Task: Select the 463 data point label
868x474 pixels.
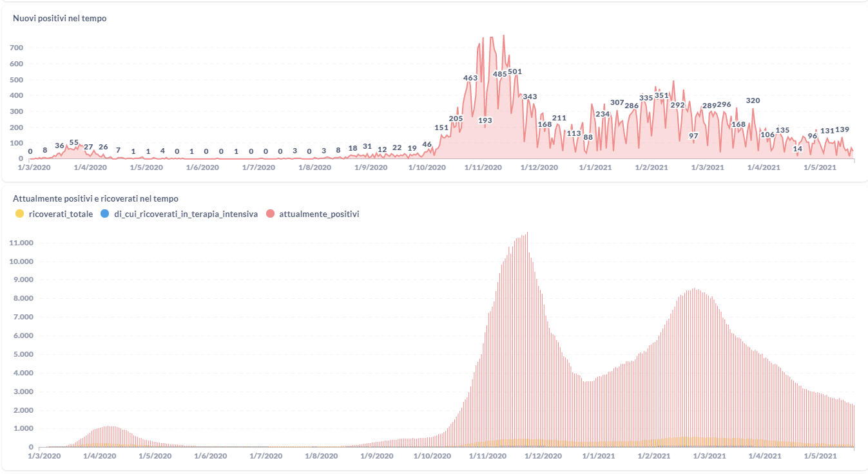Action: [x=470, y=78]
